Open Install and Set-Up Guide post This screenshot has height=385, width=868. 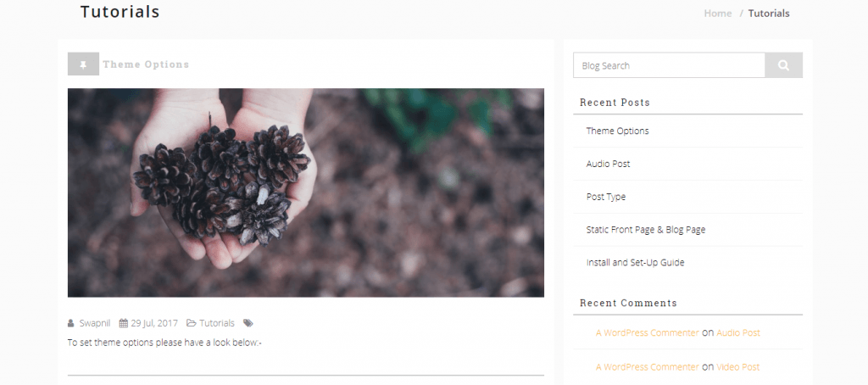pyautogui.click(x=635, y=263)
